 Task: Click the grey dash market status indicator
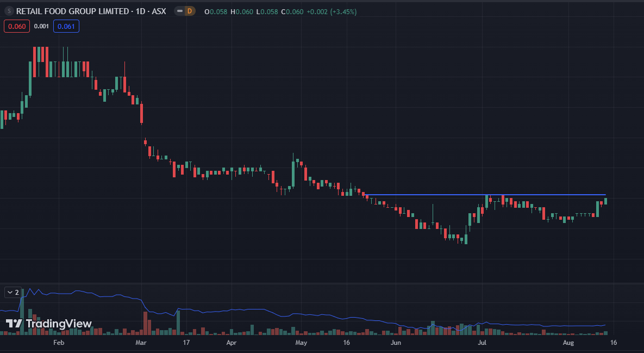180,11
